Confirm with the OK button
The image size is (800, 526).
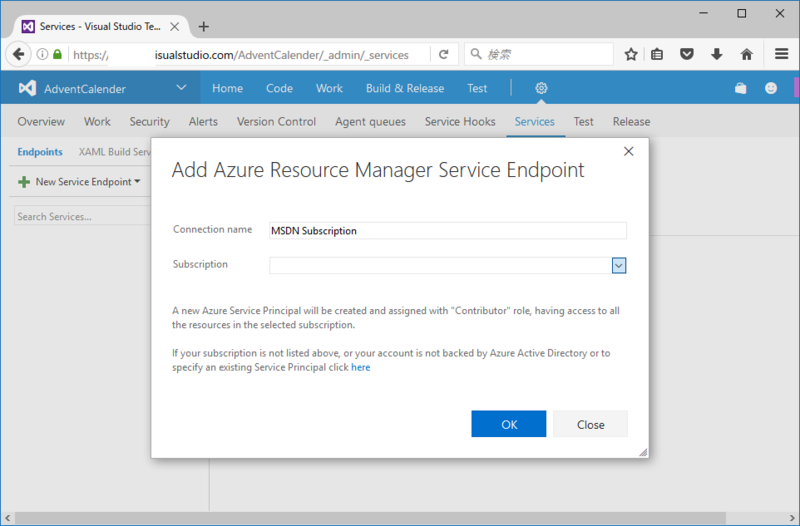click(x=509, y=424)
